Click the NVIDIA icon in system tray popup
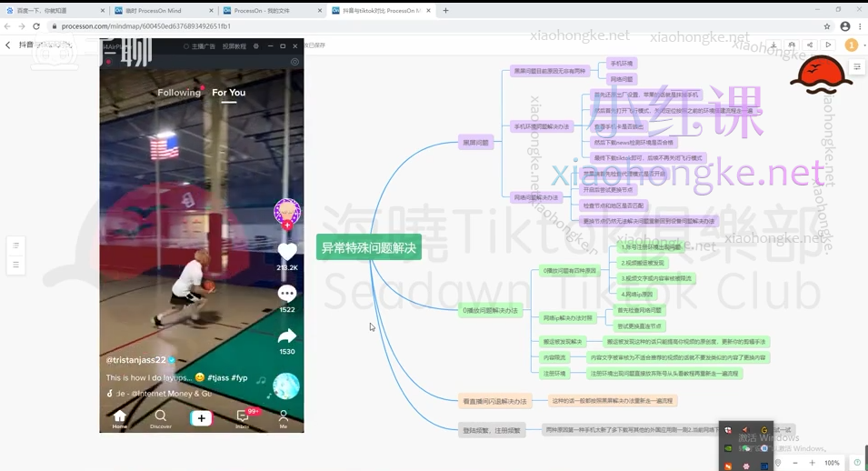868x471 pixels. pos(728,448)
